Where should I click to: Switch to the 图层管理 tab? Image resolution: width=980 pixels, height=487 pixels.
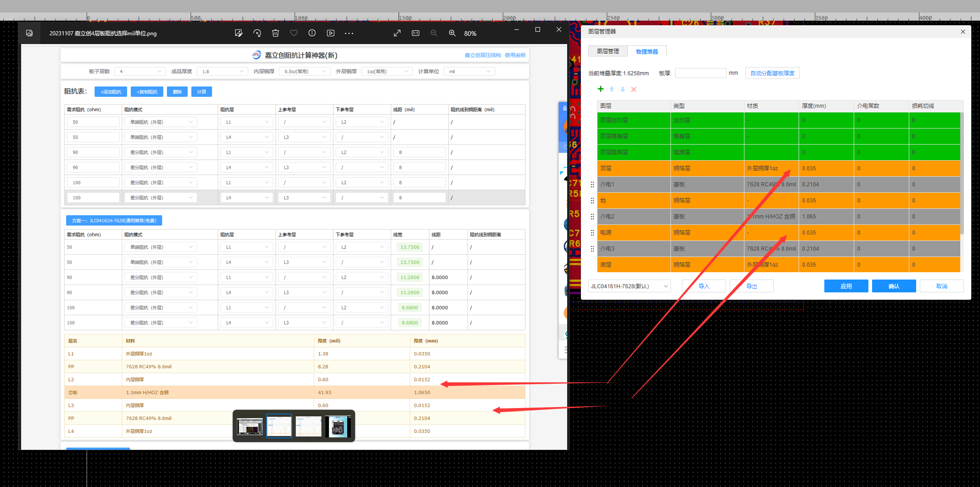[608, 51]
